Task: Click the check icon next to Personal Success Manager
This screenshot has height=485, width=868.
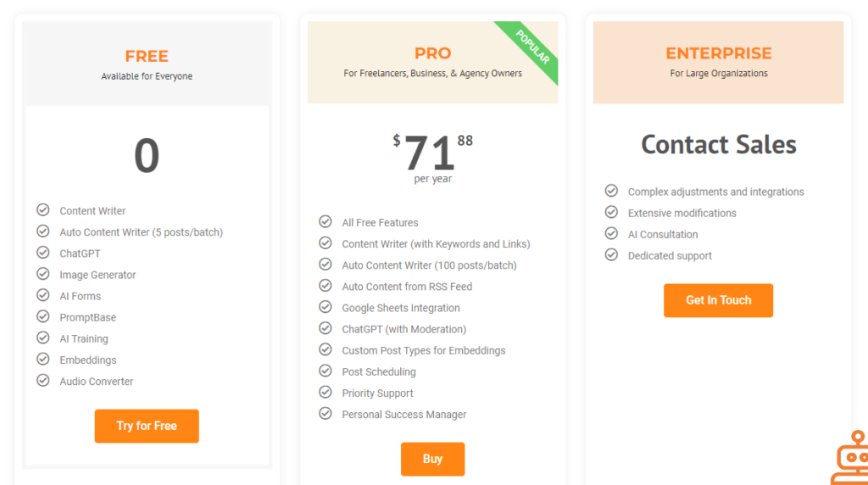Action: click(x=325, y=414)
